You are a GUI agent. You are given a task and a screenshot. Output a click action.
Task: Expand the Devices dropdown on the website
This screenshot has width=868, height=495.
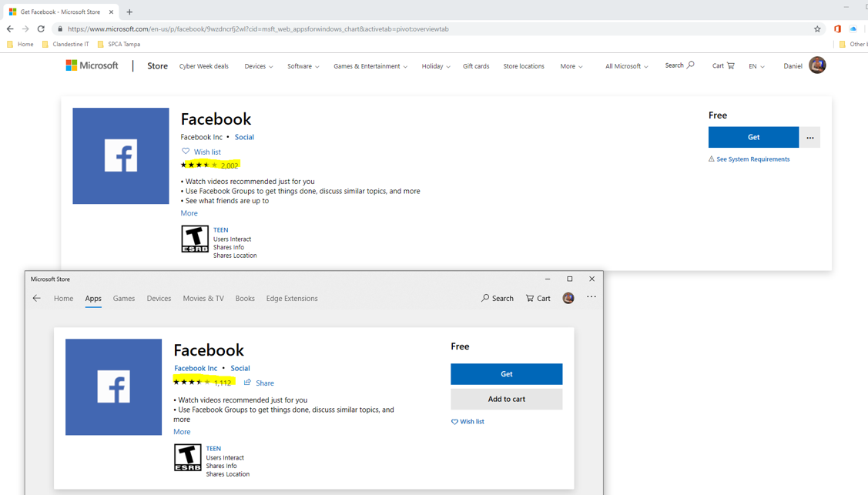tap(259, 65)
